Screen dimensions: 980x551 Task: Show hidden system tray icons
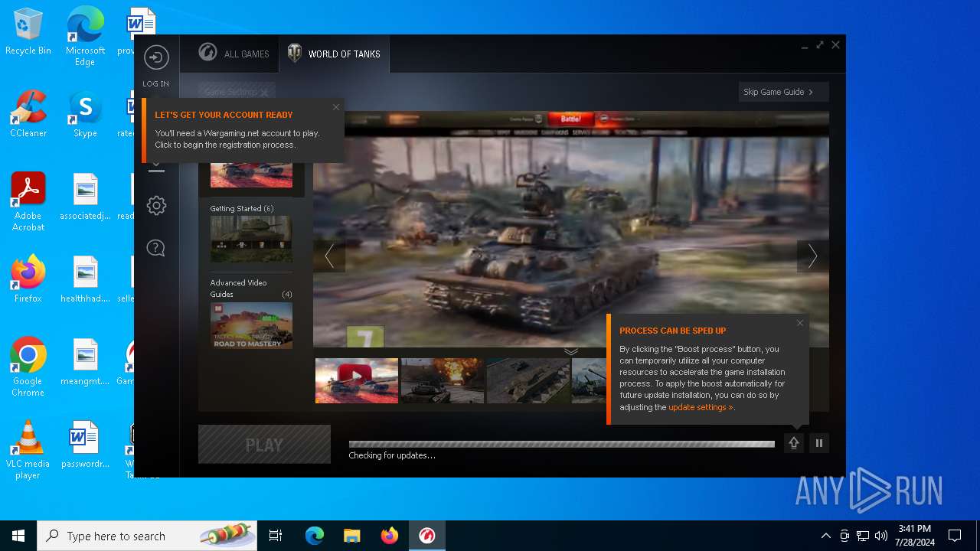point(825,536)
